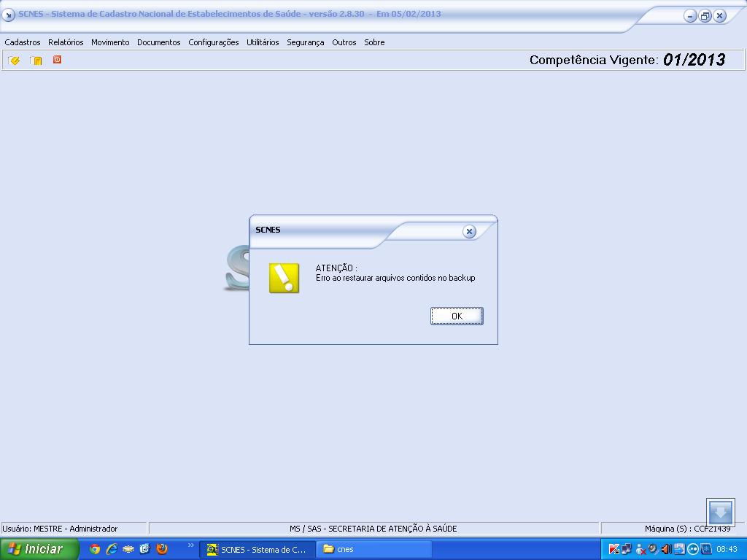Open Internet Explorer from quick launch
Screen dimensions: 747x560
[x=112, y=549]
